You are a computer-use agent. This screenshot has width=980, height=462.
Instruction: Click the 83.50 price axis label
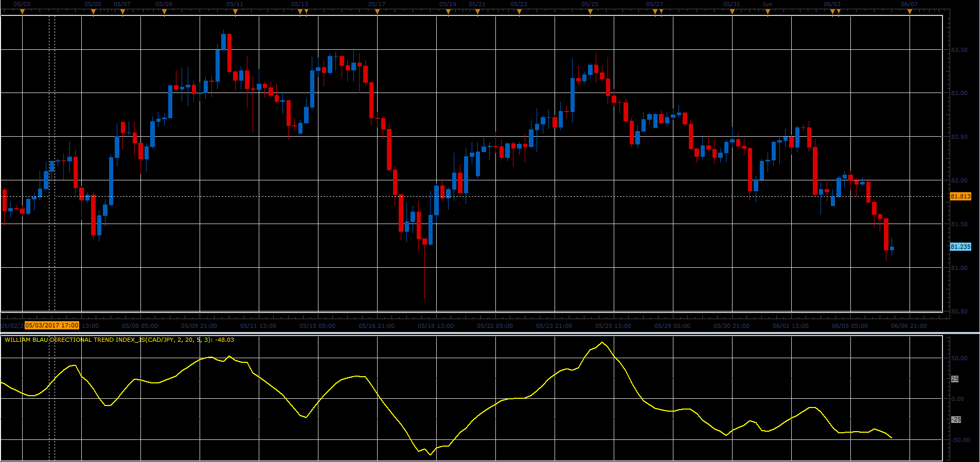(x=959, y=50)
